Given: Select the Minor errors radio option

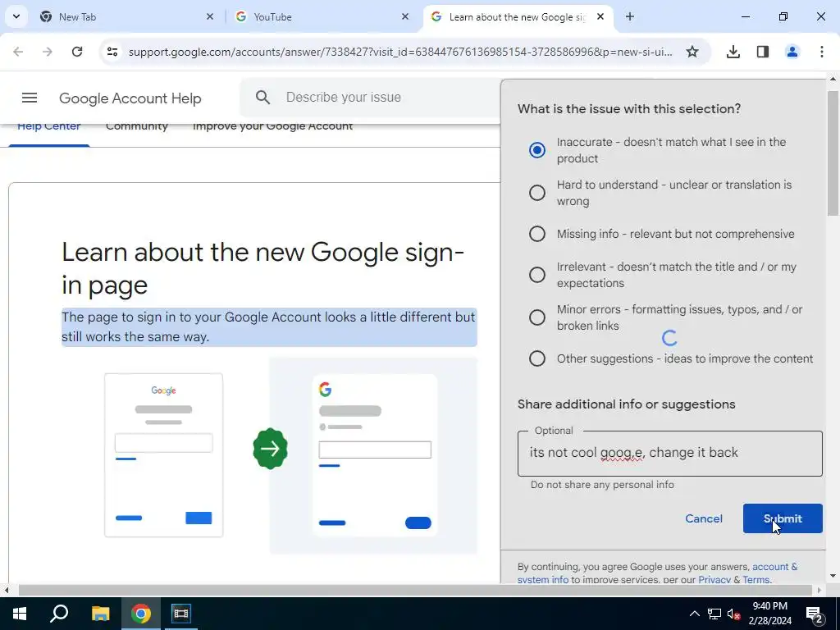Looking at the screenshot, I should click(536, 317).
